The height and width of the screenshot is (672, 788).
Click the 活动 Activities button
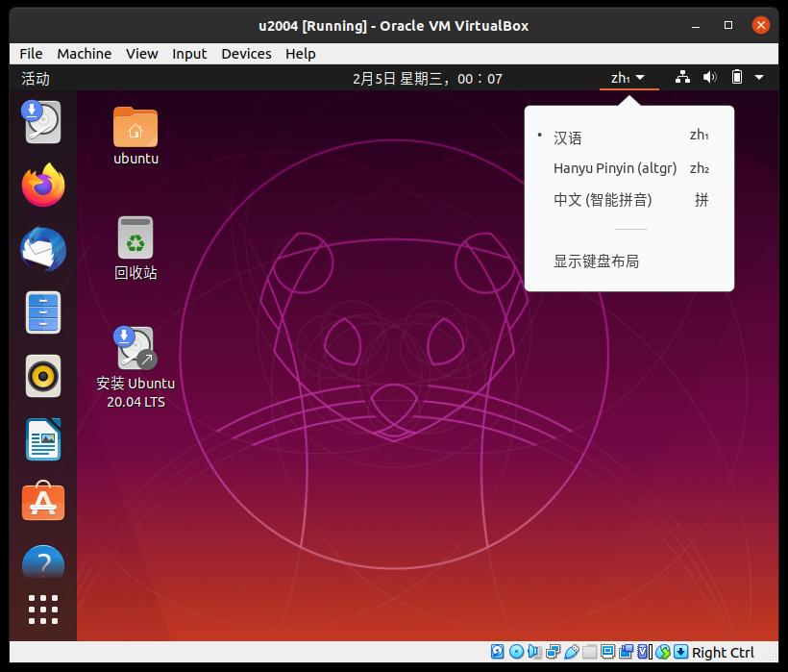36,79
